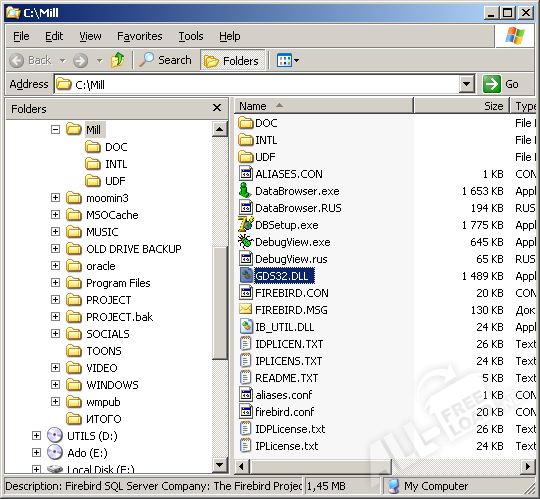The image size is (540, 499).
Task: Click the Up folder toolbar icon
Action: pyautogui.click(x=117, y=60)
